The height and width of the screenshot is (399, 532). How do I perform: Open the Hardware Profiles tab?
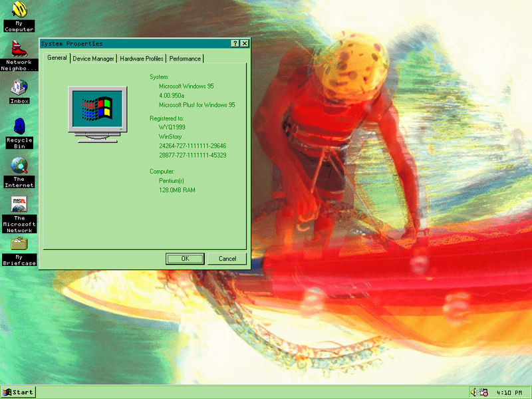(x=141, y=59)
